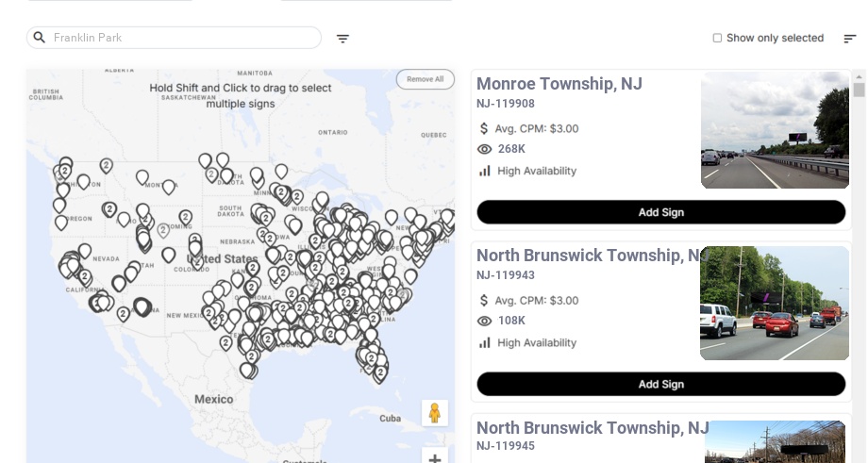Enable the Show only selected checkbox
This screenshot has width=868, height=463.
click(x=717, y=39)
